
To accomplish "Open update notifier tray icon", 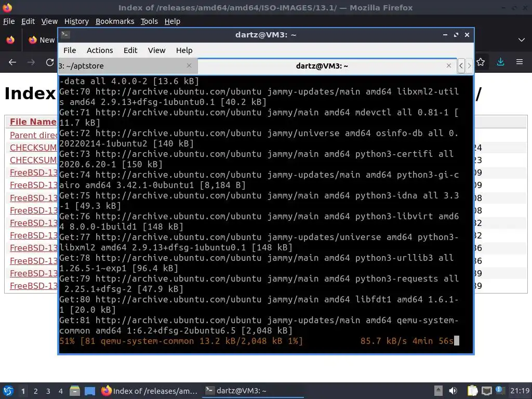I will pyautogui.click(x=500, y=391).
